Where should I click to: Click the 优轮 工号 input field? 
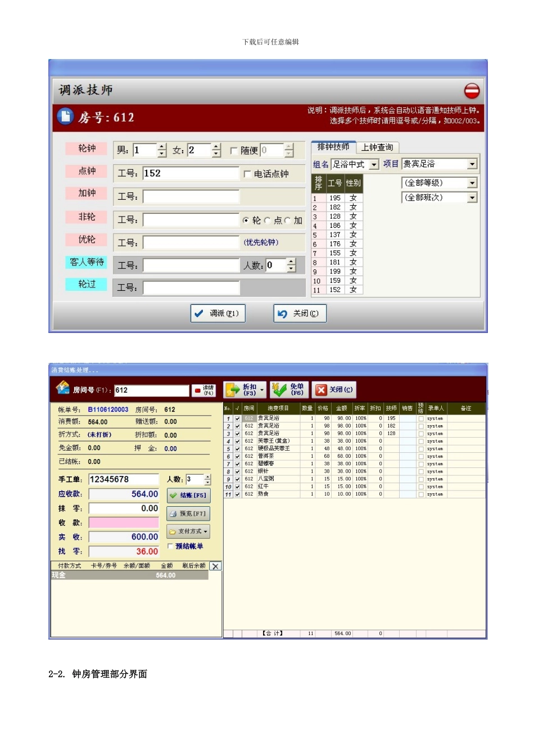point(191,242)
